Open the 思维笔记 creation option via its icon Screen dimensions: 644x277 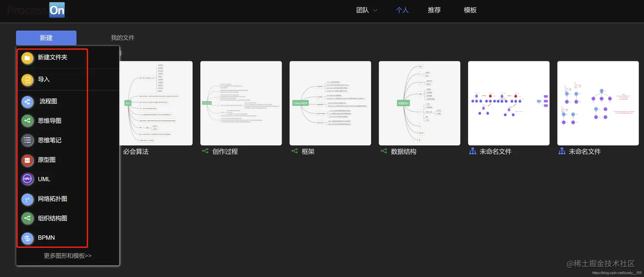coord(27,140)
